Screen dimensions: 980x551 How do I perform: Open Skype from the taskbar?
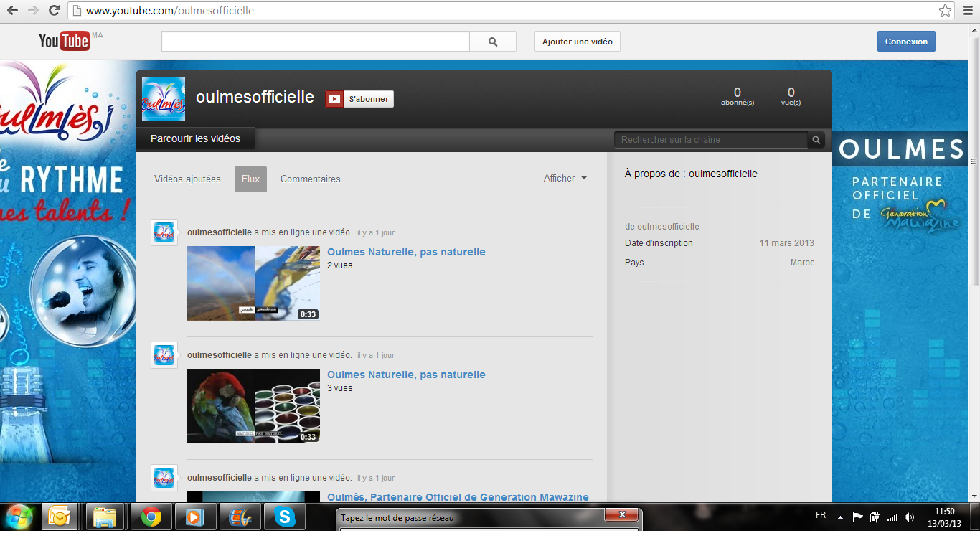[x=285, y=517]
